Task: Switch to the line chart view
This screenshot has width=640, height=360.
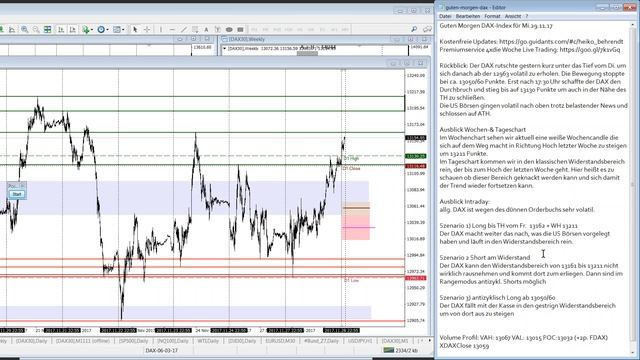Action: [x=12, y=29]
